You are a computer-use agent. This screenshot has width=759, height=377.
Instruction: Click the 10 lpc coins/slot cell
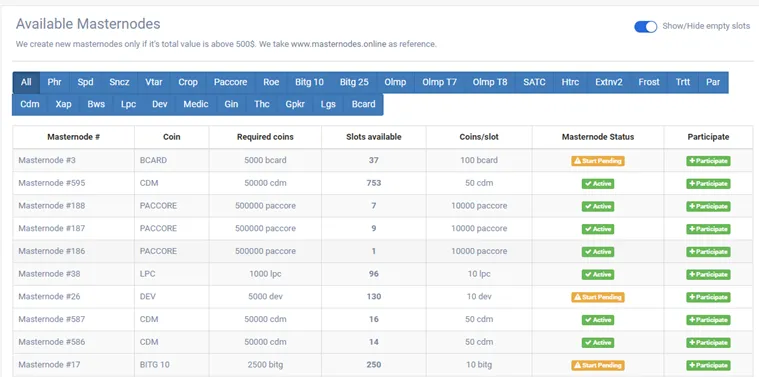[479, 274]
